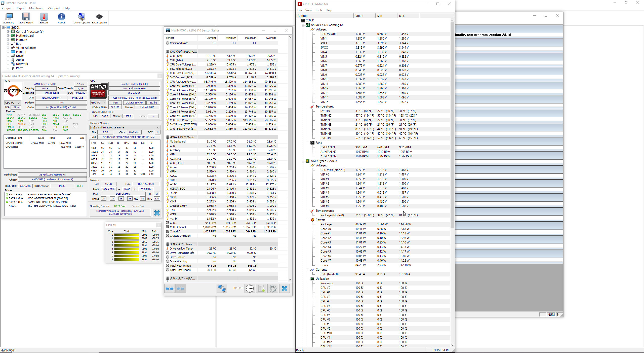644x353 pixels.
Task: Open the eSupport menu
Action: tap(54, 8)
